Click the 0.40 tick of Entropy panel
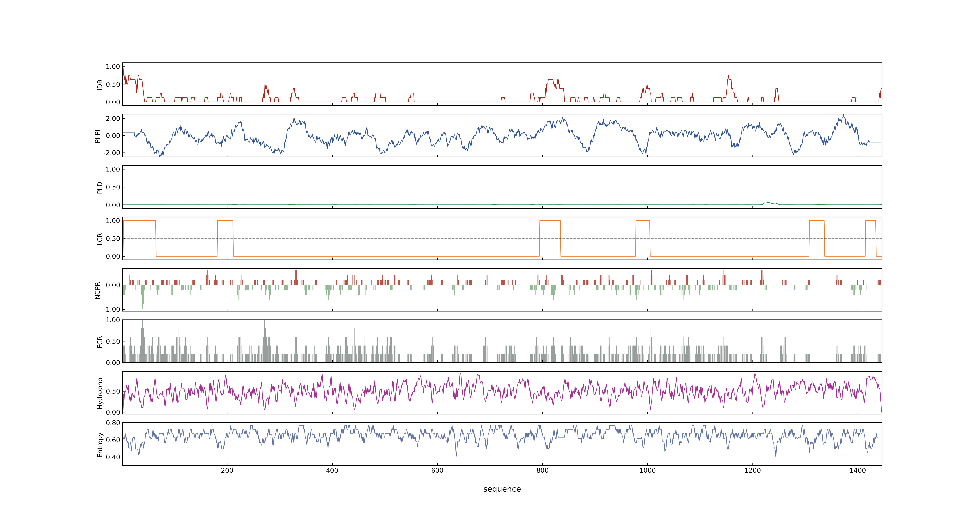Screen dimensions: 980x523 [x=113, y=457]
